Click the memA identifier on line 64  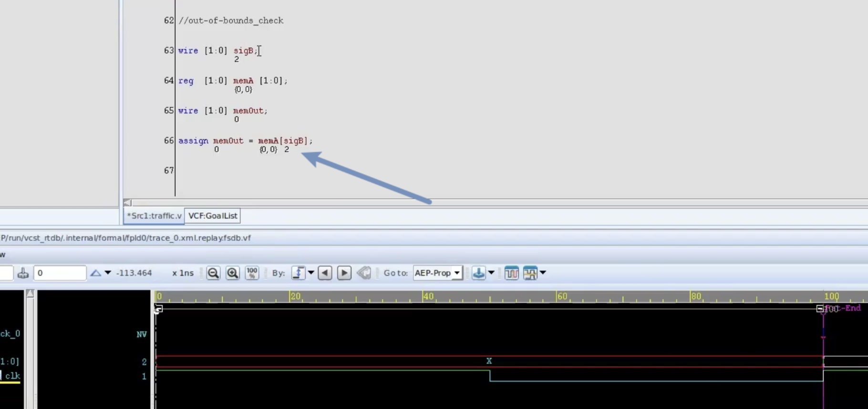click(243, 81)
